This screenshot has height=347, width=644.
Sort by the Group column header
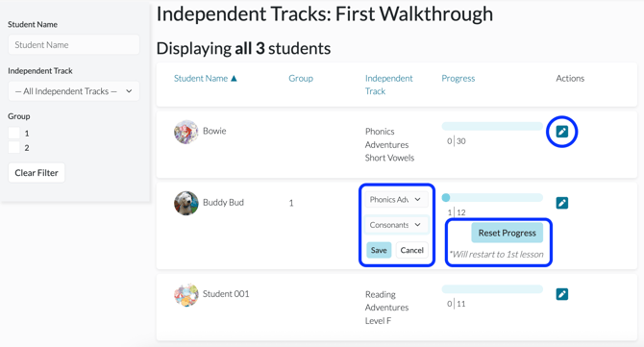(301, 79)
